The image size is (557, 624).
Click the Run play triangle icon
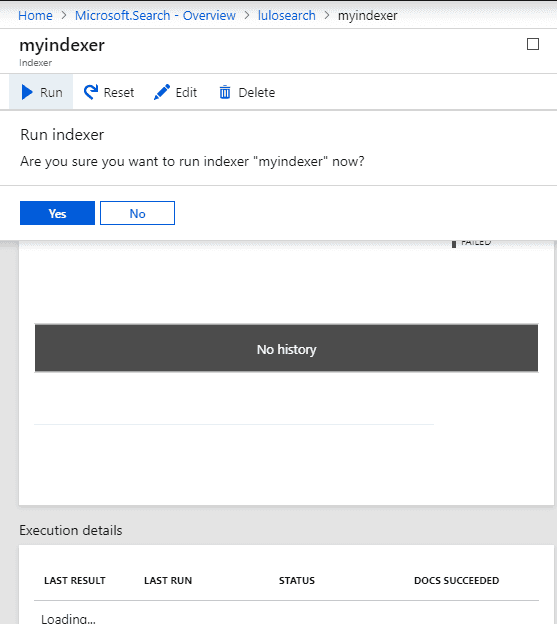27,92
